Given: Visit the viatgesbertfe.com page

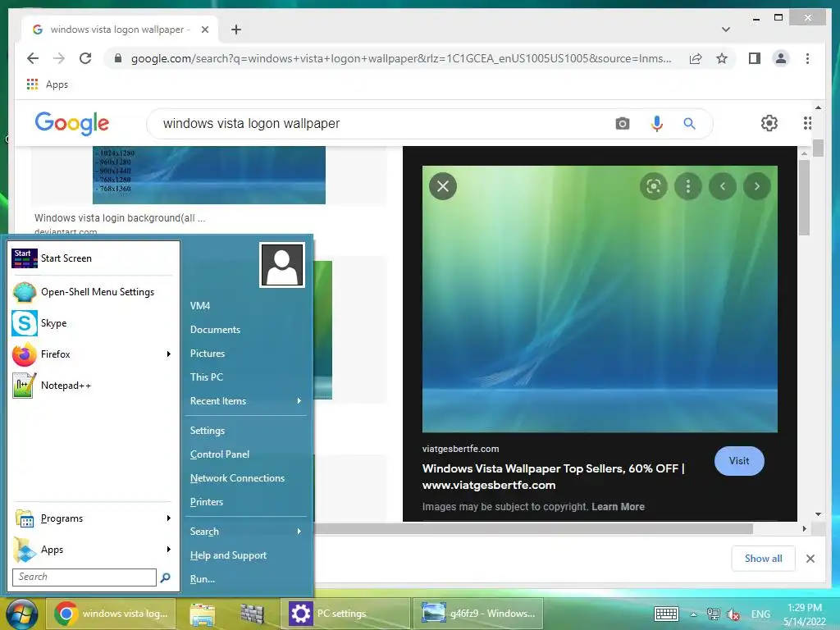Looking at the screenshot, I should 739,461.
